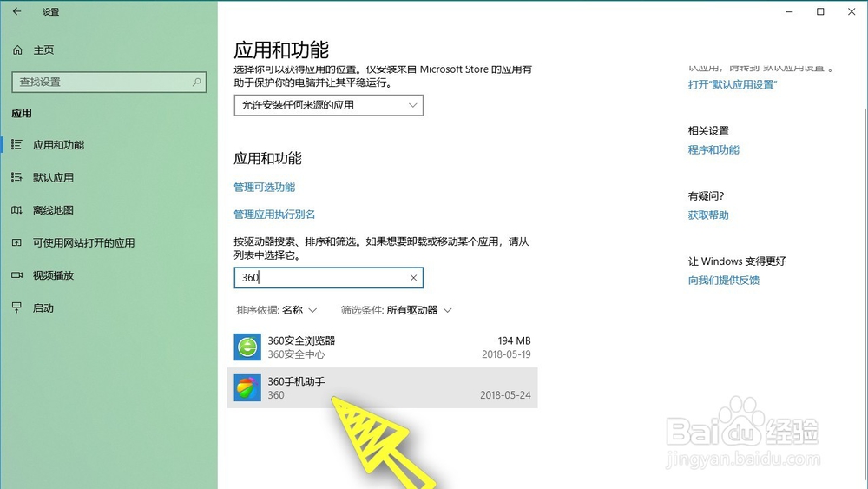Click the 主页 label in sidebar
868x489 pixels.
(x=43, y=50)
